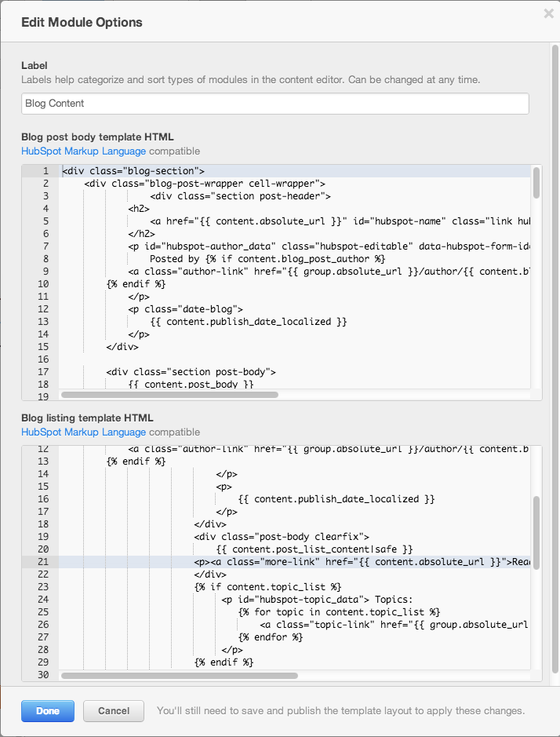Click the topic-link anchor line 26
The height and width of the screenshot is (737, 560).
[x=395, y=625]
